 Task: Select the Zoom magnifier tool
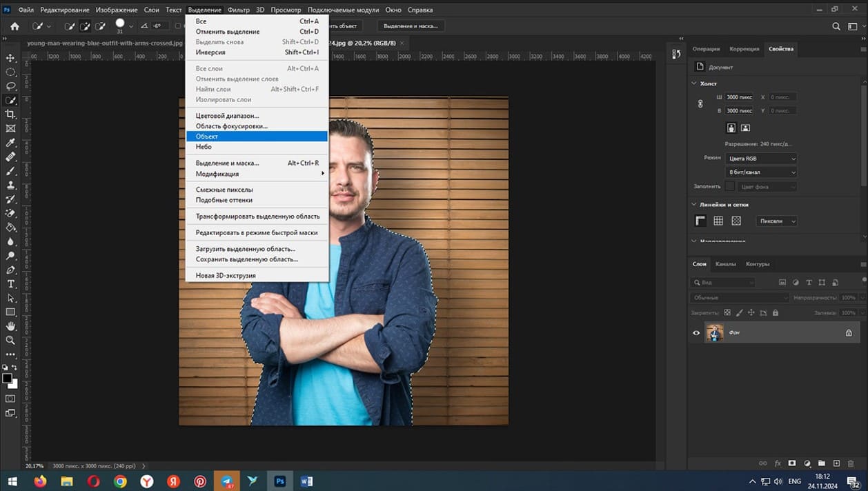coord(10,341)
